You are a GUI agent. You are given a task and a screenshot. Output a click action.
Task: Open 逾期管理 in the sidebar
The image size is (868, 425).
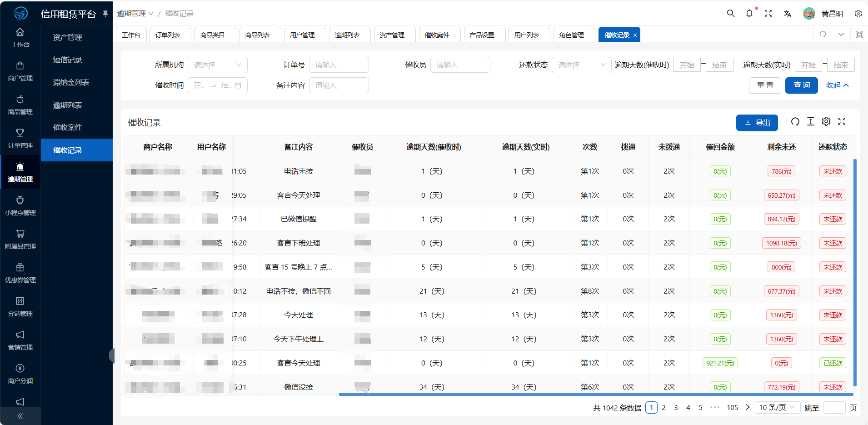click(x=20, y=172)
